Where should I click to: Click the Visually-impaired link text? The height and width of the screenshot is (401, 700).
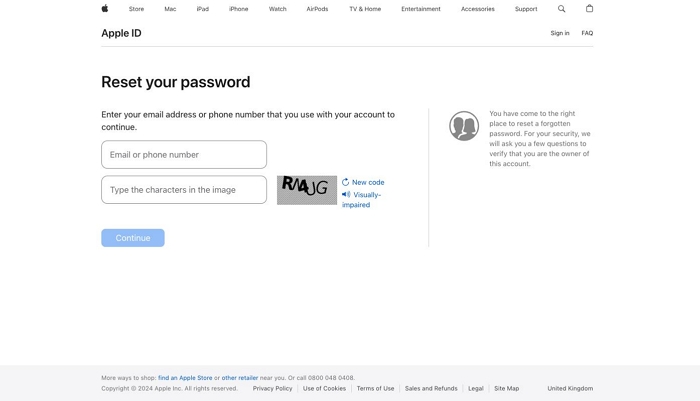362,200
